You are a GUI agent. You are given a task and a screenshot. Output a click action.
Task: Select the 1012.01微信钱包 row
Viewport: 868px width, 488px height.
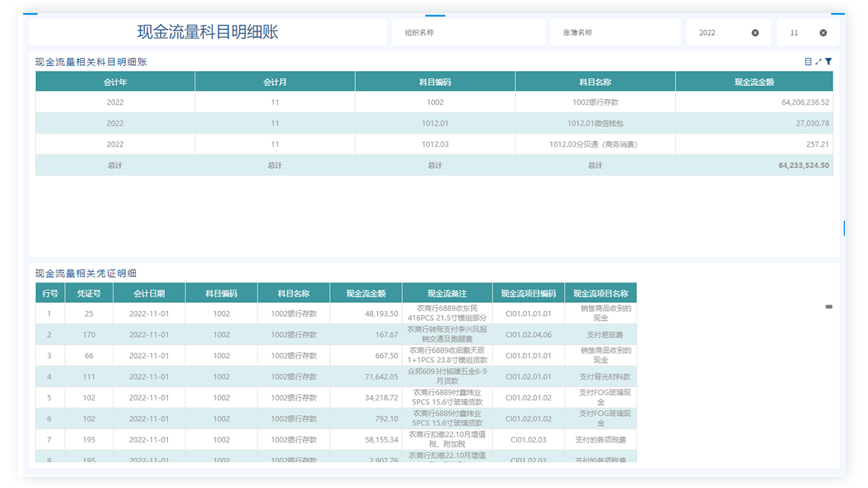pyautogui.click(x=595, y=124)
